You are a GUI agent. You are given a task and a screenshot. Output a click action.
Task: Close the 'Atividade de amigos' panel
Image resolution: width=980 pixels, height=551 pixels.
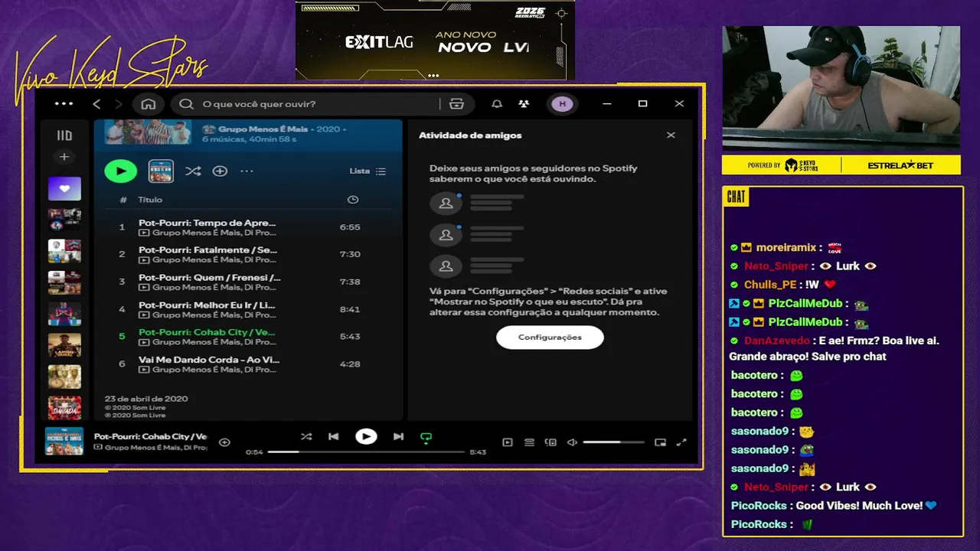click(x=671, y=135)
